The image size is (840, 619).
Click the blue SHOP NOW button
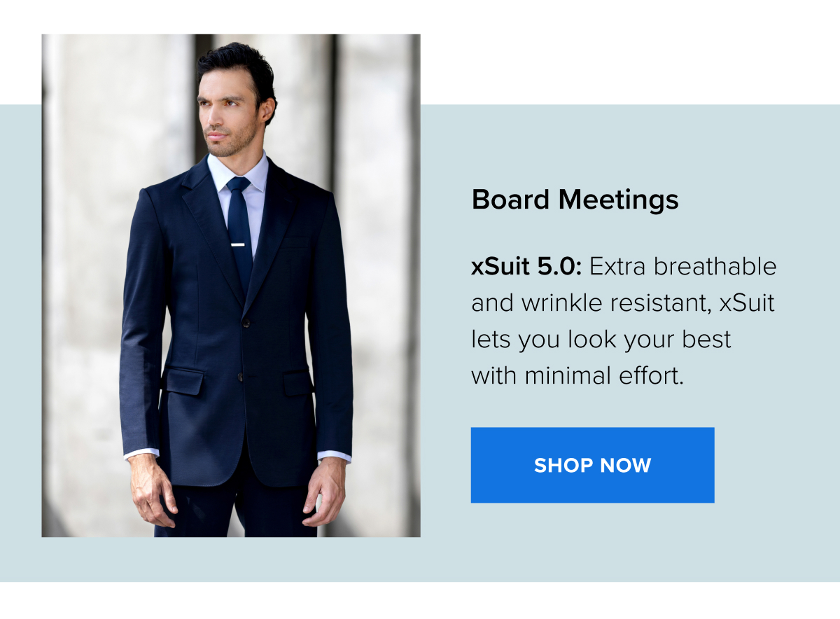coord(592,465)
